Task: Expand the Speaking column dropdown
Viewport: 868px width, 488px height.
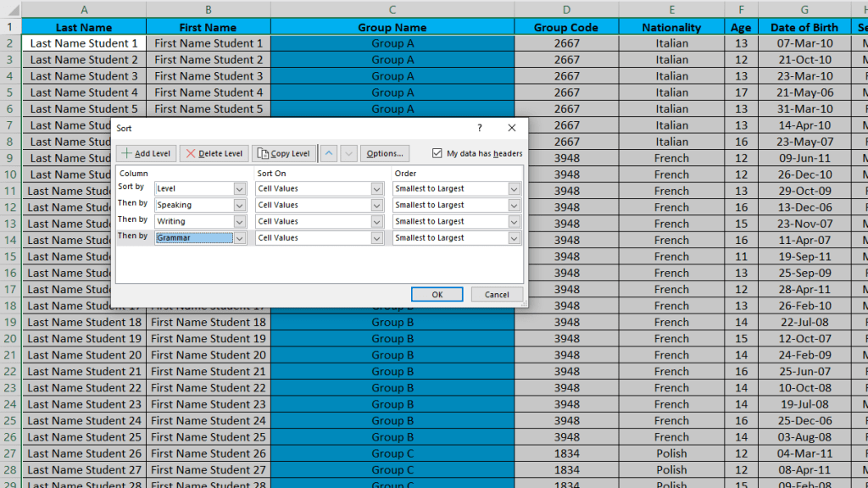Action: pyautogui.click(x=240, y=205)
